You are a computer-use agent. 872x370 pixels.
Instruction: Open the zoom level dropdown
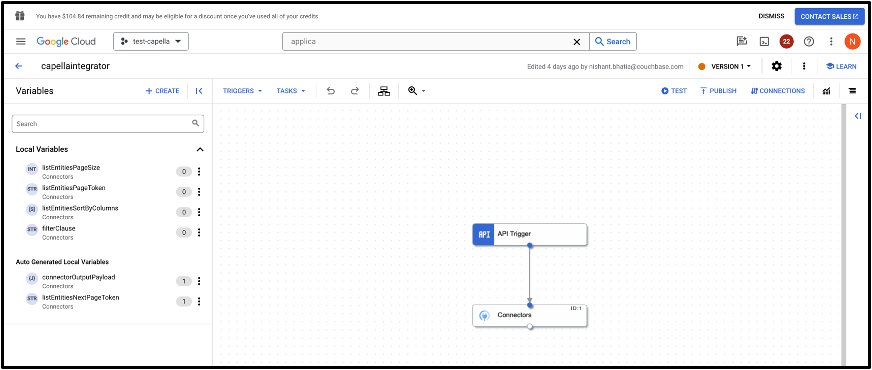(x=417, y=91)
